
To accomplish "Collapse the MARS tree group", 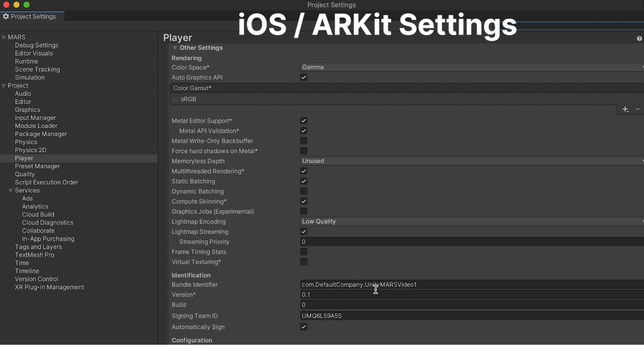I will (4, 37).
